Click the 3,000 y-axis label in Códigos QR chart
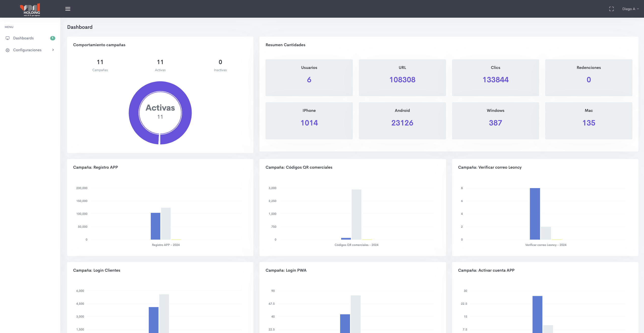 (272, 188)
